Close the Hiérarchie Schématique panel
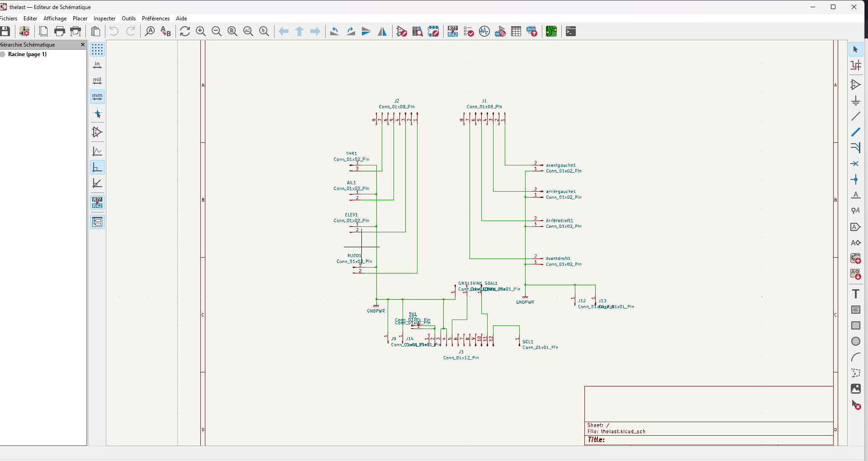This screenshot has height=461, width=868. point(82,44)
